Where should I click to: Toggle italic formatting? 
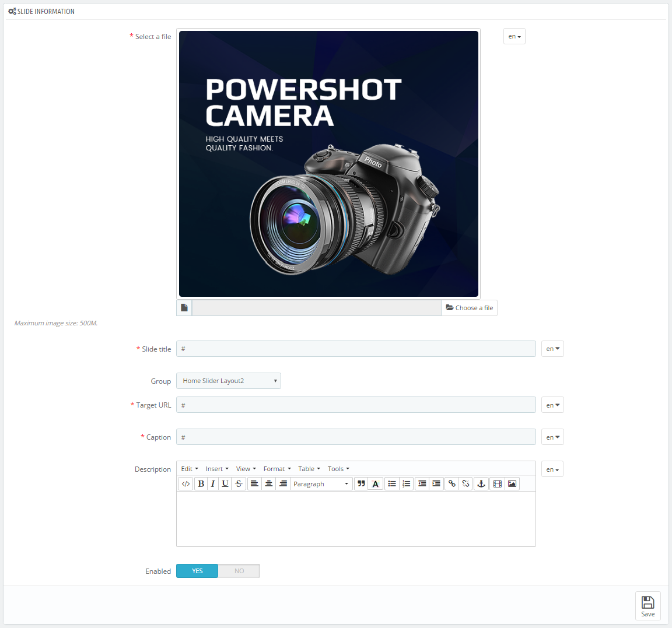(x=212, y=483)
